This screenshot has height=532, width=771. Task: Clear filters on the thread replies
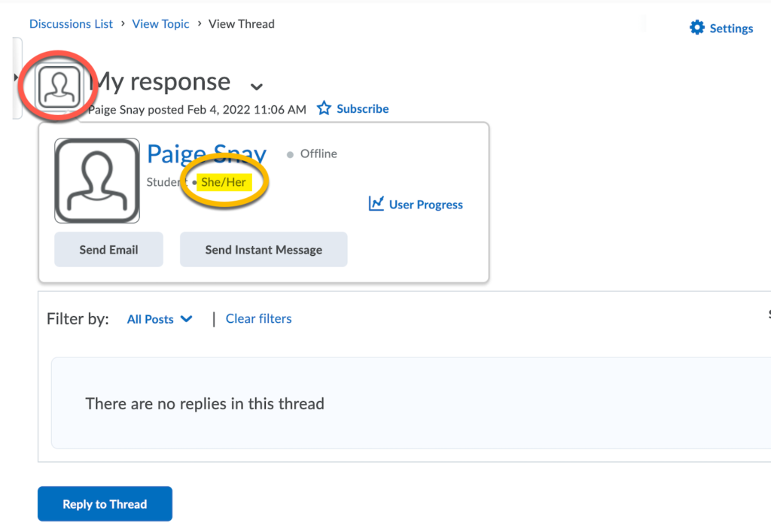click(258, 319)
